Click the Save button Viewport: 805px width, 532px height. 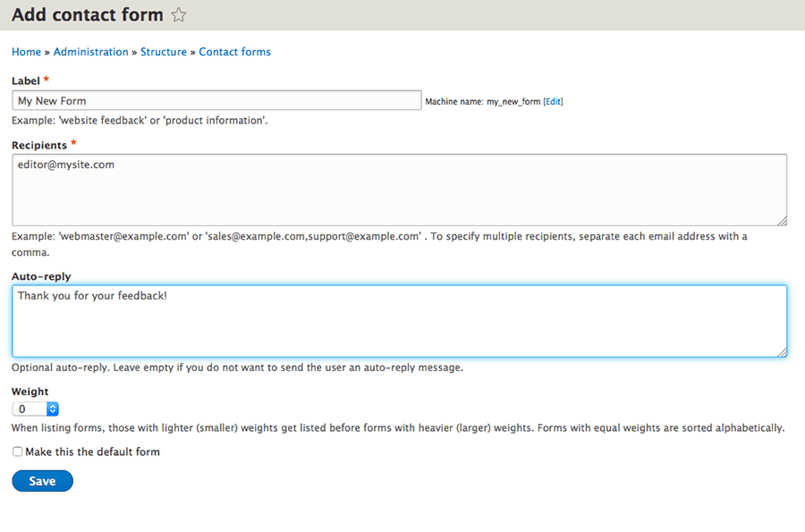tap(43, 481)
